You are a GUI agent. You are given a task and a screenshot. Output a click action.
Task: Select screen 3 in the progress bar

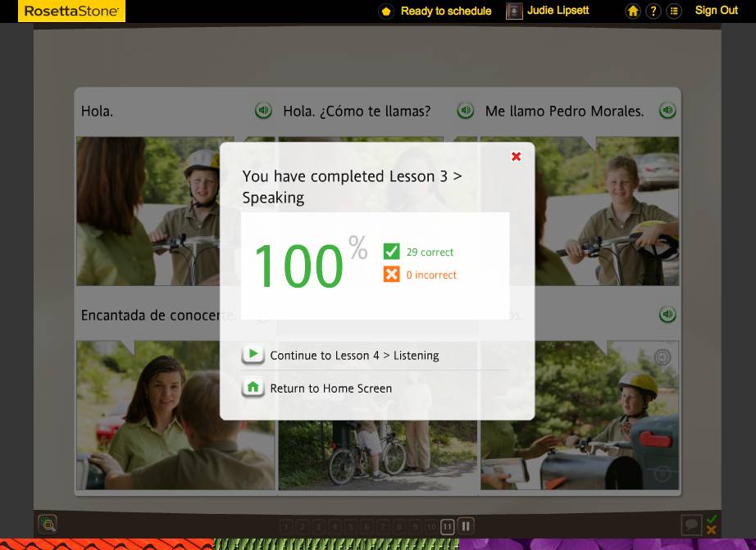(x=318, y=527)
